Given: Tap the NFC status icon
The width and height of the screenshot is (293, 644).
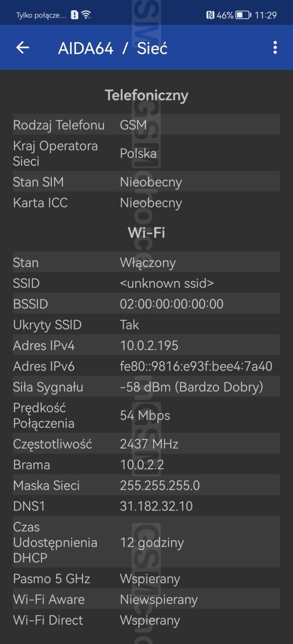Looking at the screenshot, I should pos(210,15).
